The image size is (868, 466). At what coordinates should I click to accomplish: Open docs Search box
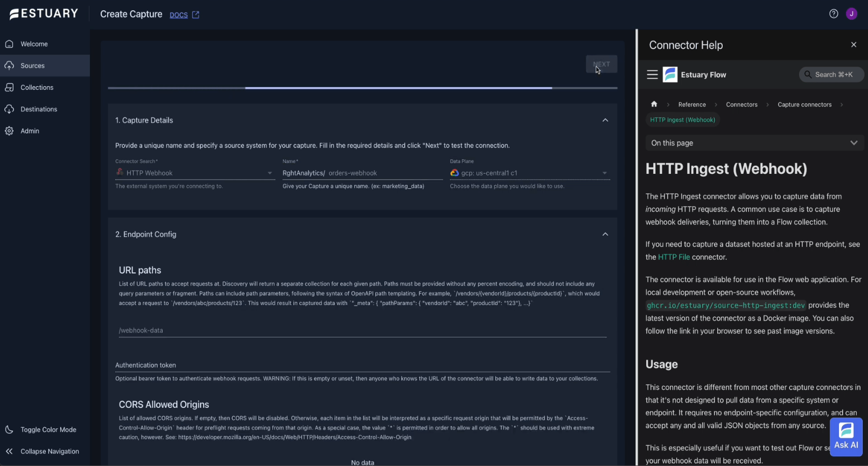[831, 75]
